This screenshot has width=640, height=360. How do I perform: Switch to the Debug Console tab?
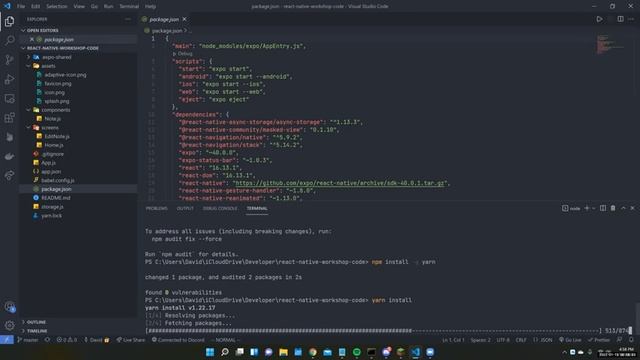(x=220, y=208)
